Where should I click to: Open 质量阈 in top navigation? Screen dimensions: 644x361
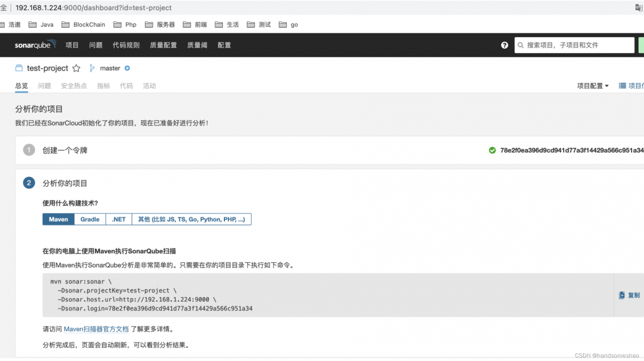click(197, 45)
